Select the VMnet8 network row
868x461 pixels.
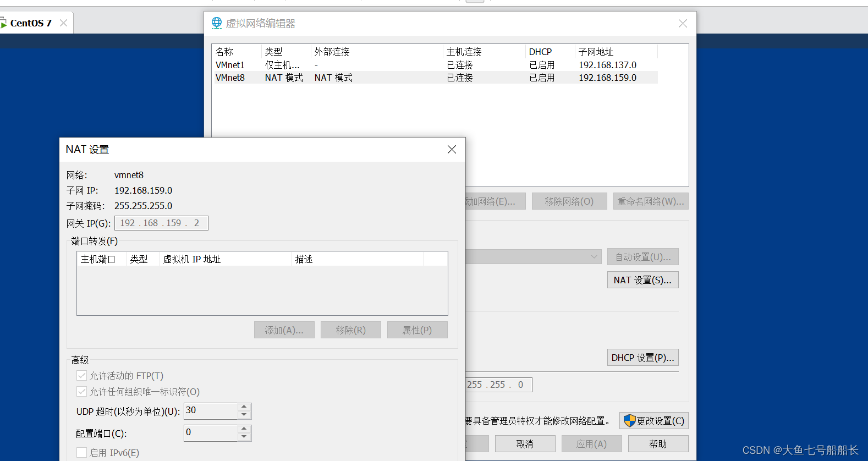click(x=435, y=78)
